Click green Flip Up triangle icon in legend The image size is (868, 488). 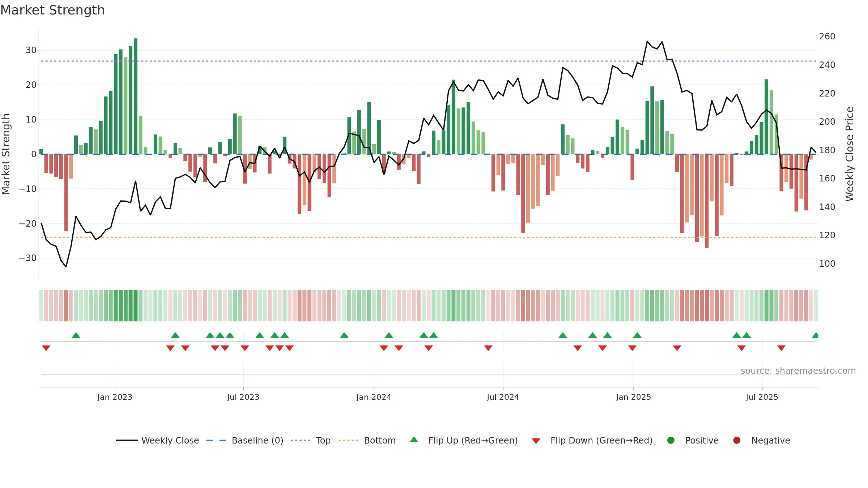click(x=414, y=440)
